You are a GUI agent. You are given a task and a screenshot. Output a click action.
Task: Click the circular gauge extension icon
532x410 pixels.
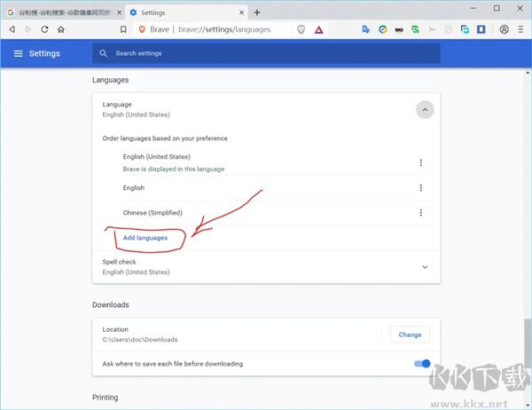[x=383, y=29]
